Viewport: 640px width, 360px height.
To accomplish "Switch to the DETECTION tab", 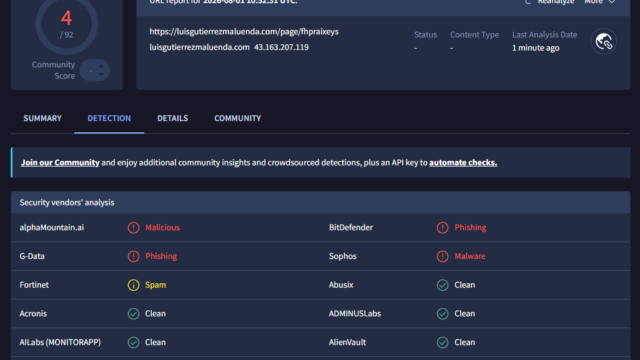I will [109, 118].
